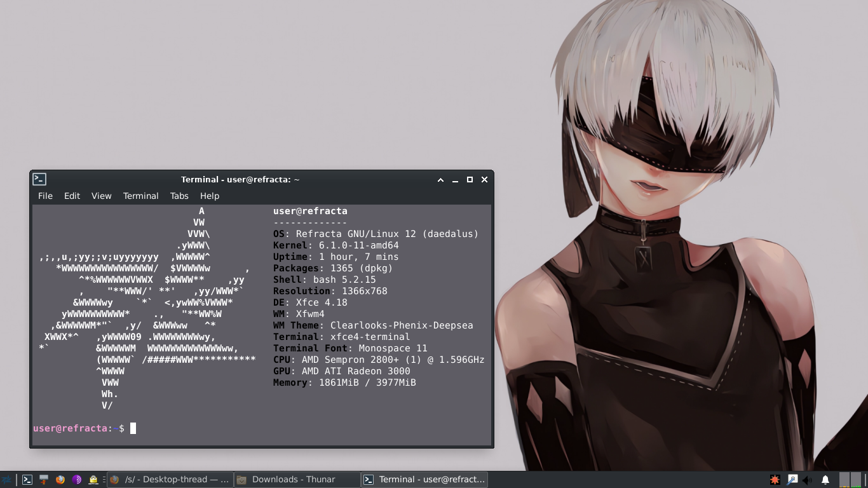
Task: Select the Terminal taskbar window button
Action: [425, 480]
